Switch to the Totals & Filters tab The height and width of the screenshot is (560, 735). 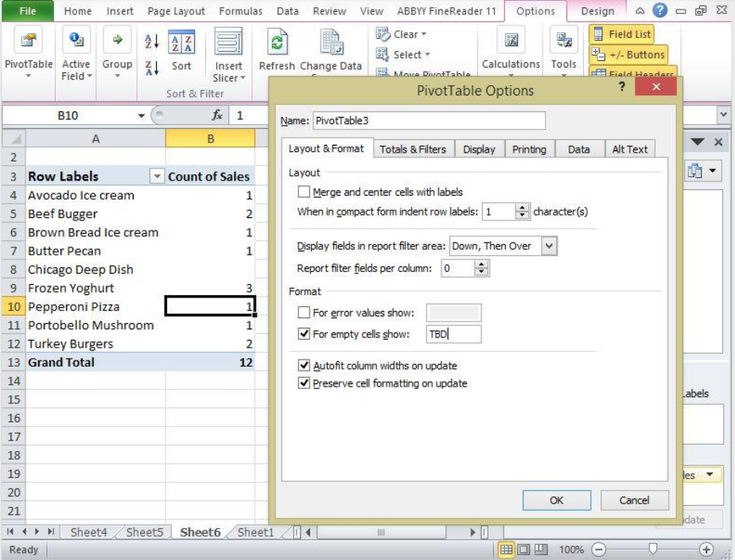click(x=414, y=148)
